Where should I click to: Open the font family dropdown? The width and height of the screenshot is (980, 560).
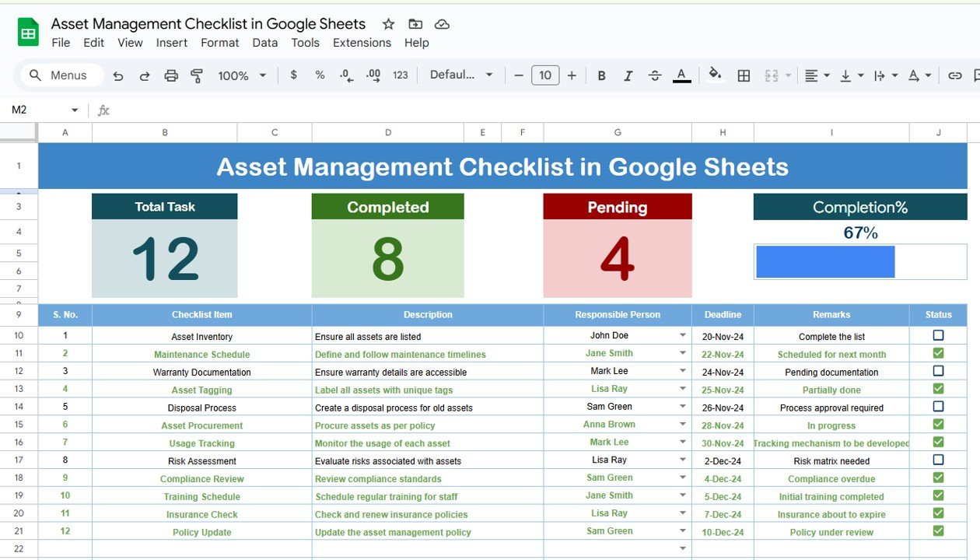pyautogui.click(x=461, y=75)
